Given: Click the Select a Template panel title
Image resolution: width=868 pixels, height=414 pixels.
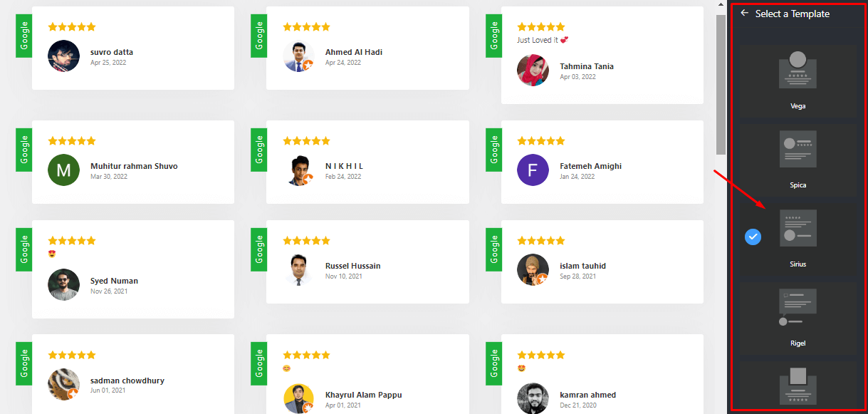Looking at the screenshot, I should [792, 14].
